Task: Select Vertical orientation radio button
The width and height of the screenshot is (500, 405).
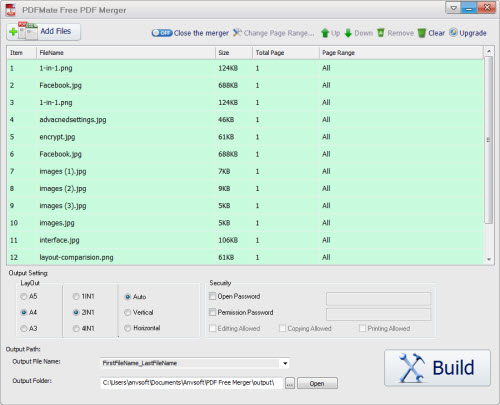Action: click(x=128, y=312)
